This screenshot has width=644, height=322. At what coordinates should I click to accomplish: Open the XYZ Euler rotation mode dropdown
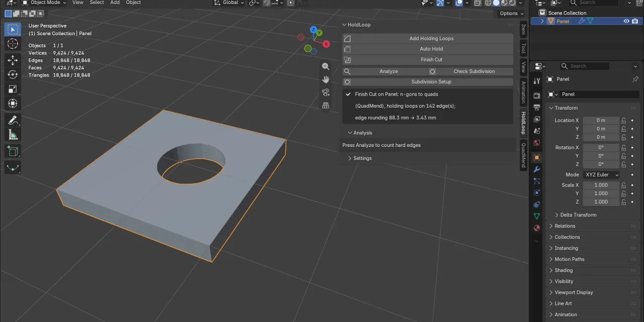pos(601,175)
